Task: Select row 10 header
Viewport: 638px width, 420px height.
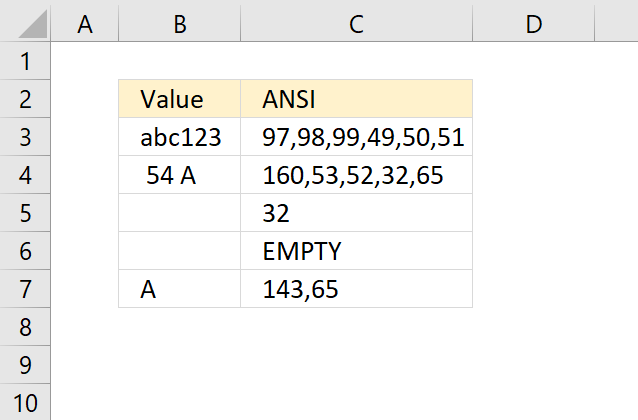Action: coord(25,402)
